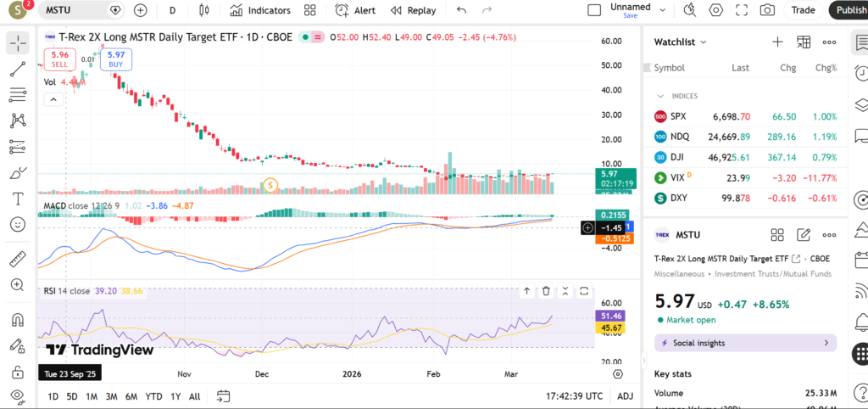The height and width of the screenshot is (409, 868).
Task: Collapse the volume indicator legend arrow
Action: click(x=53, y=99)
